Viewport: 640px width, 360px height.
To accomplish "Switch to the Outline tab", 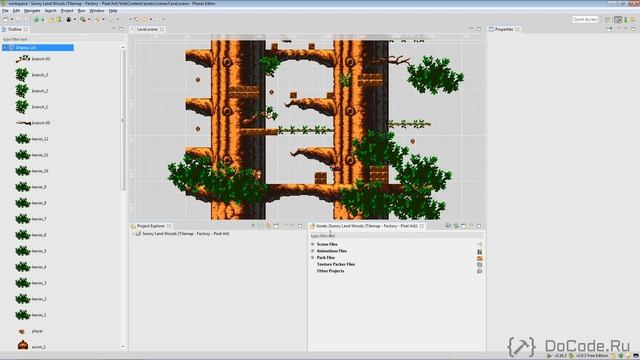I will [15, 29].
